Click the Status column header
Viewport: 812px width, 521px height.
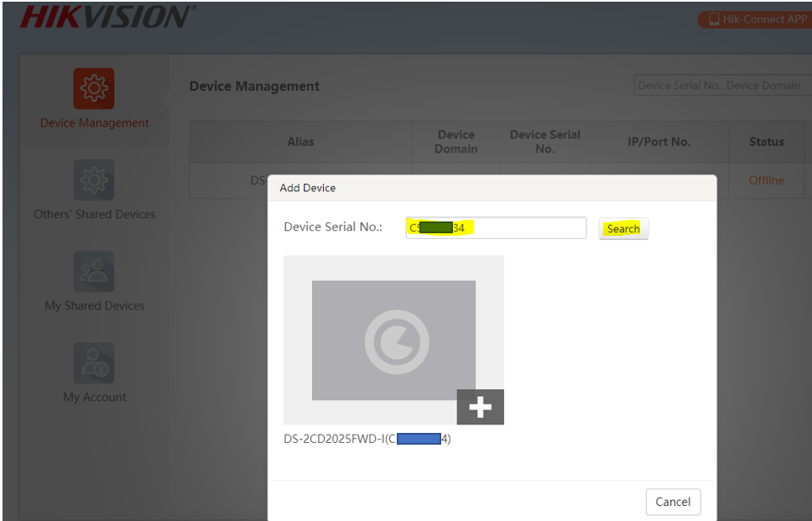766,142
